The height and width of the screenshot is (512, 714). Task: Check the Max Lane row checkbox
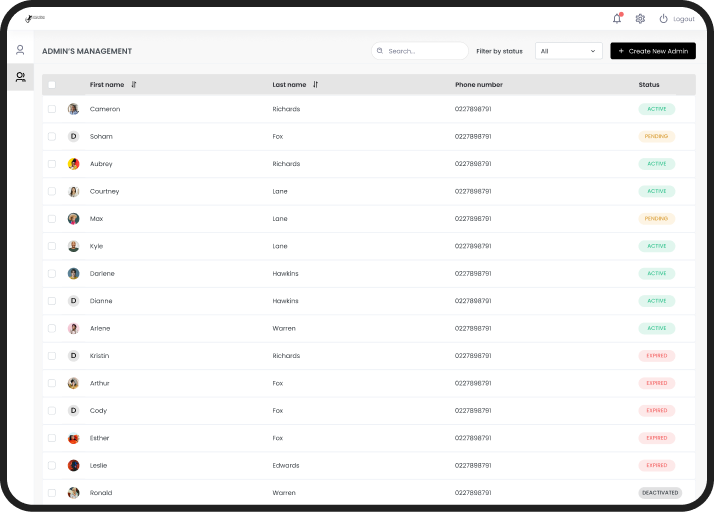pos(52,219)
